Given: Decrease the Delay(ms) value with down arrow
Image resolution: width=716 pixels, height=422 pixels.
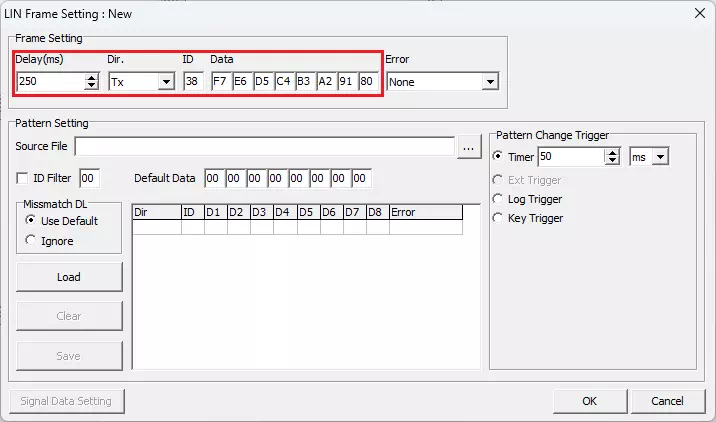Looking at the screenshot, I should click(92, 86).
